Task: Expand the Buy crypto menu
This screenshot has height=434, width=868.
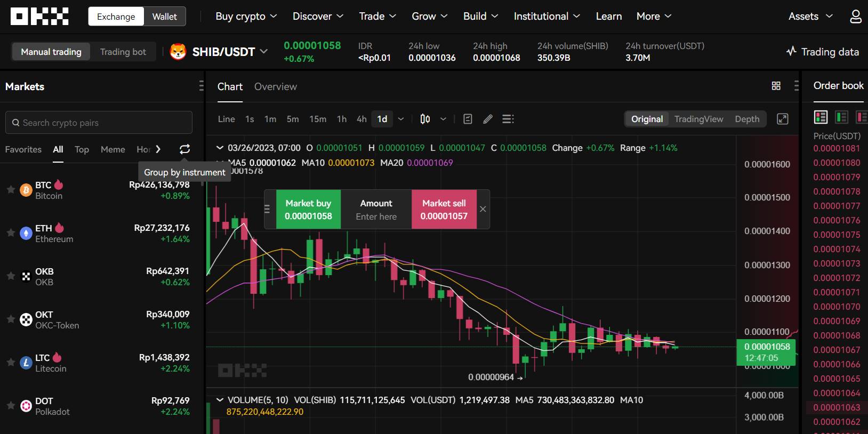Action: pos(246,17)
